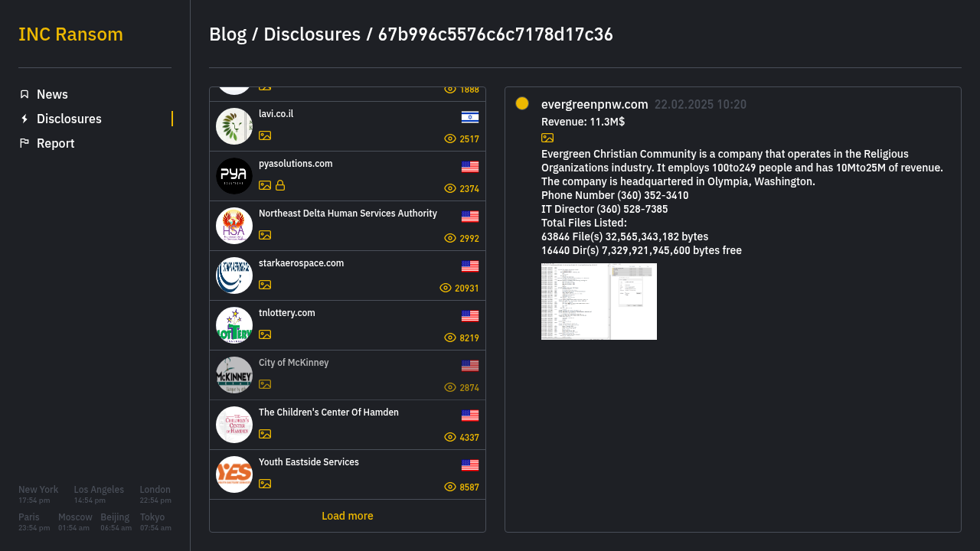This screenshot has width=980, height=551.
Task: Click image icon under Northeast Delta entry
Action: (x=265, y=235)
